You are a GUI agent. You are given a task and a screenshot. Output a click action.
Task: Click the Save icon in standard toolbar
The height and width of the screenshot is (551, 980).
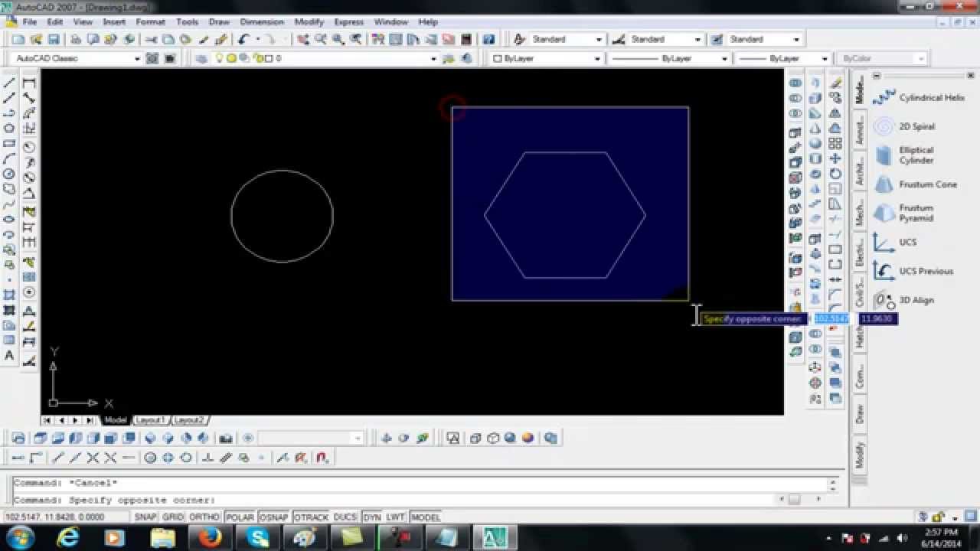coord(52,39)
